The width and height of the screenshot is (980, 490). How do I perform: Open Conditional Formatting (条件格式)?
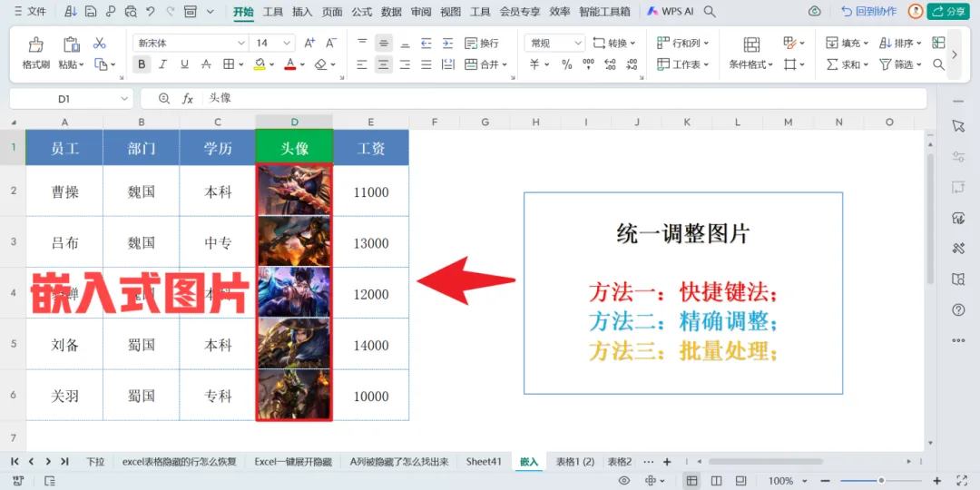[x=751, y=53]
